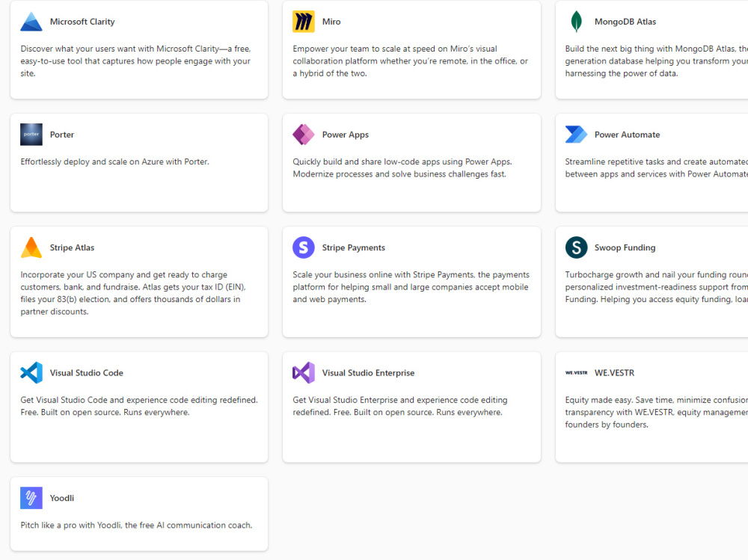Click the Stripe Payments purple S icon

pos(304,247)
